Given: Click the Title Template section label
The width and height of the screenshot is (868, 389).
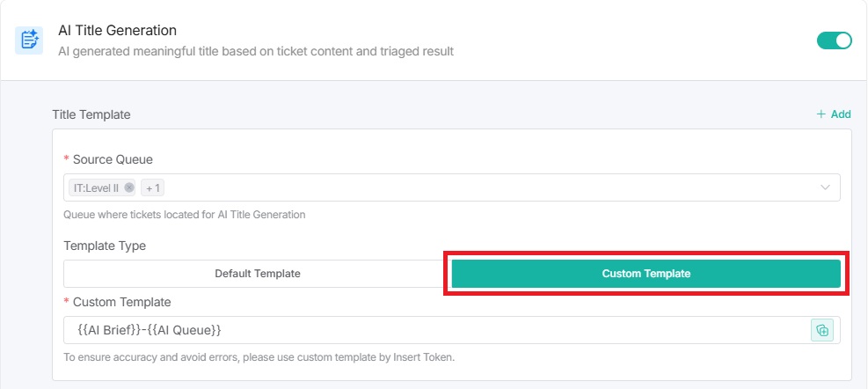Looking at the screenshot, I should (91, 114).
